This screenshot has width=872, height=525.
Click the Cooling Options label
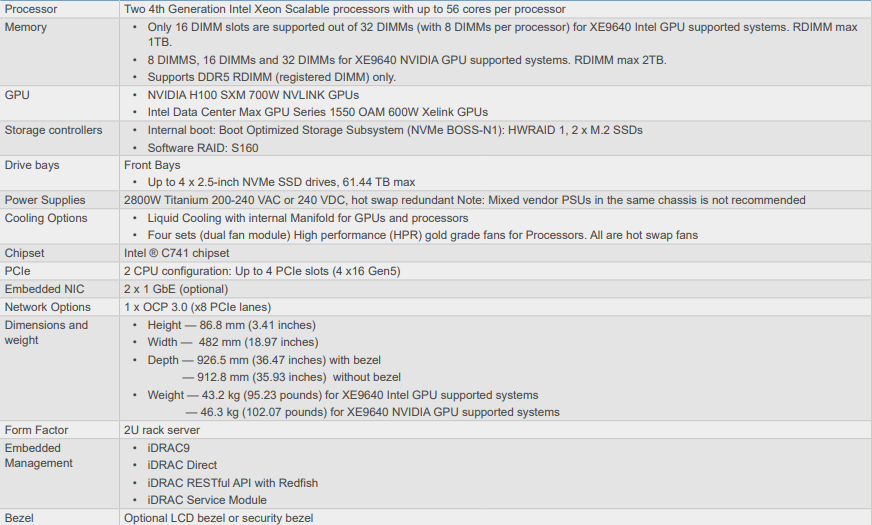[x=46, y=218]
